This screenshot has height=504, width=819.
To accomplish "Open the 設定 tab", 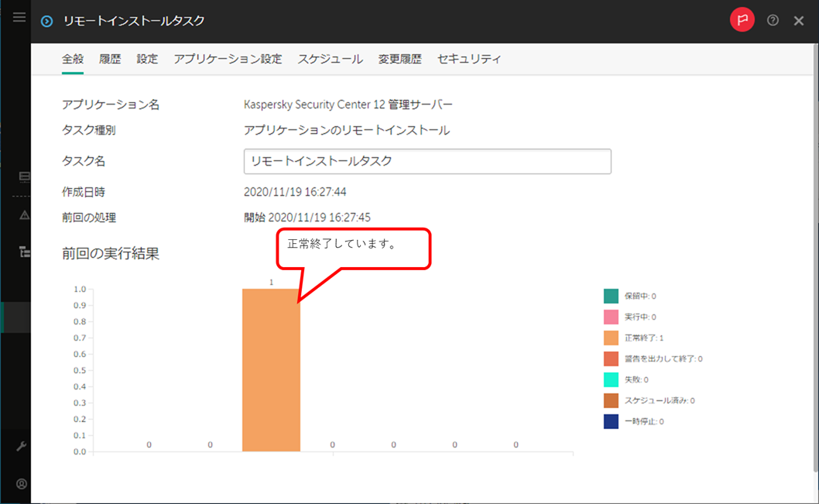I will (146, 58).
